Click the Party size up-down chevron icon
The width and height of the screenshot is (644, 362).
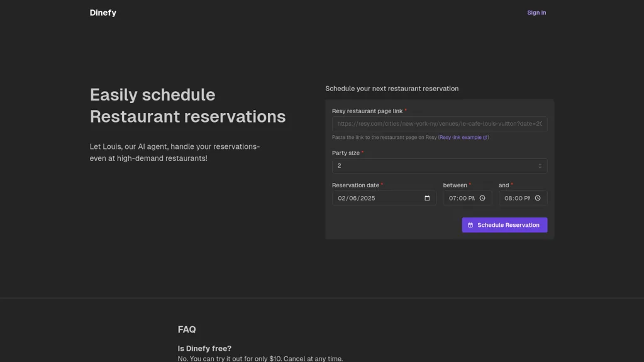[540, 166]
